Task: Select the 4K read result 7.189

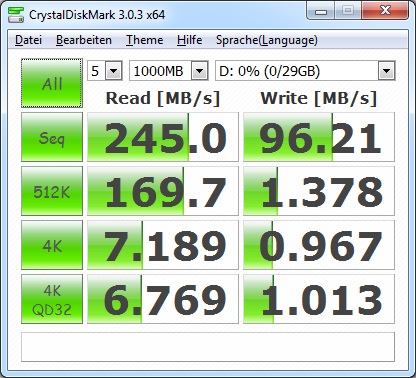Action: point(163,245)
